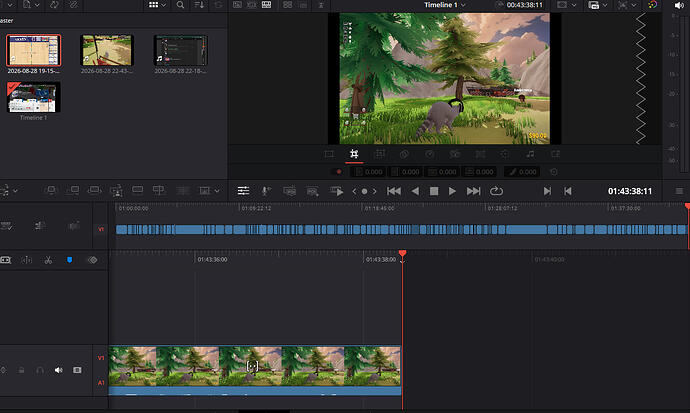Open the Audio tool with music note
690x413 pixels.
pos(530,154)
